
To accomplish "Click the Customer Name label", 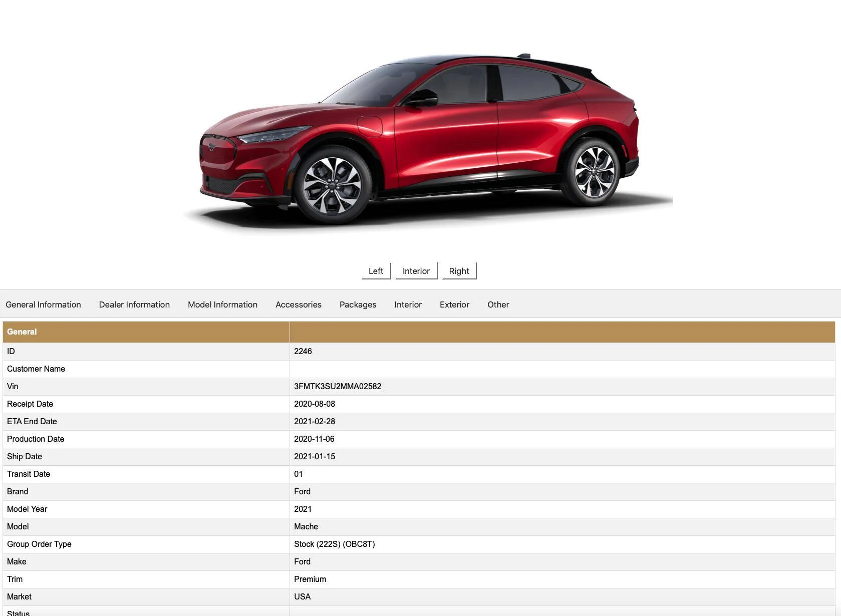I will click(36, 369).
